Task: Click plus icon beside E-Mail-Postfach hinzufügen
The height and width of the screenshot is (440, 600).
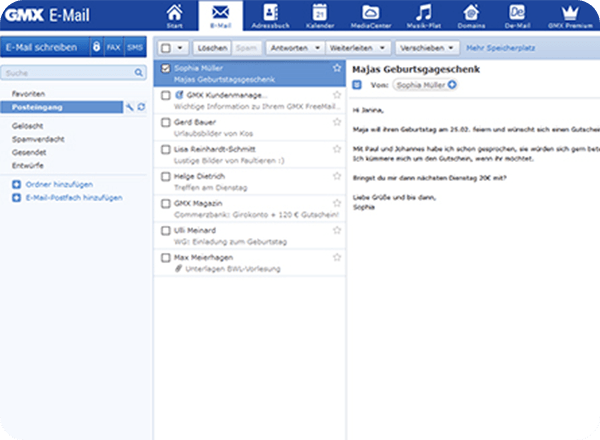Action: coord(16,198)
